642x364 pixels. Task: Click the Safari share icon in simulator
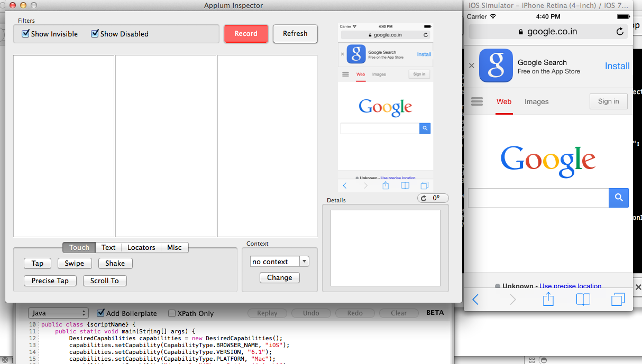[x=548, y=299]
